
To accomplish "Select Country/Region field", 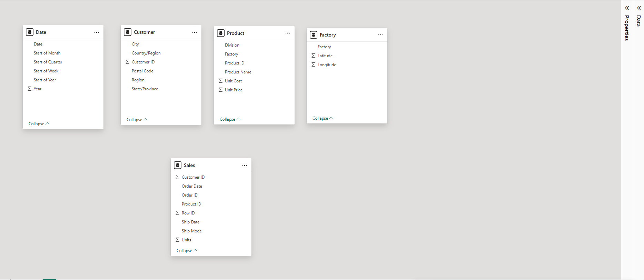I will click(161, 53).
